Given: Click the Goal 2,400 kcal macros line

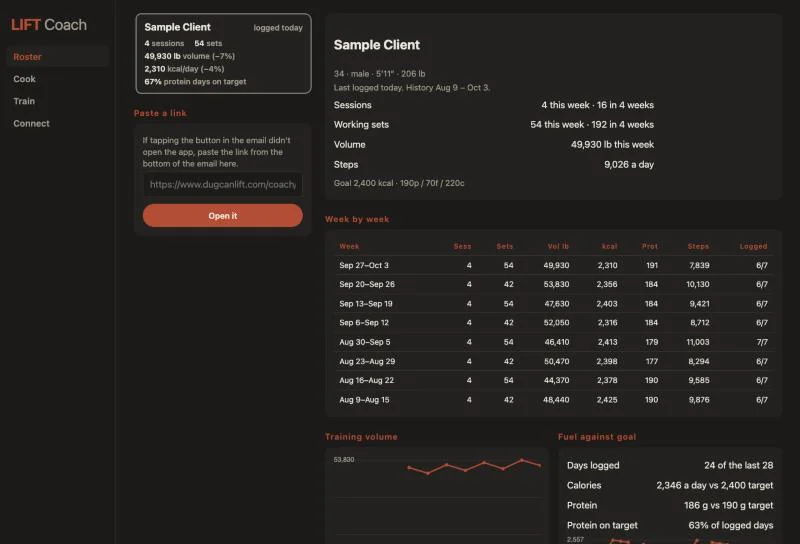Looking at the screenshot, I should click(x=399, y=183).
